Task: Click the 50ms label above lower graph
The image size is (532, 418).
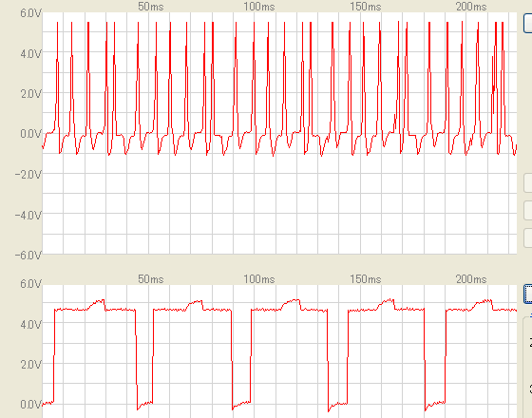Action: pos(151,279)
